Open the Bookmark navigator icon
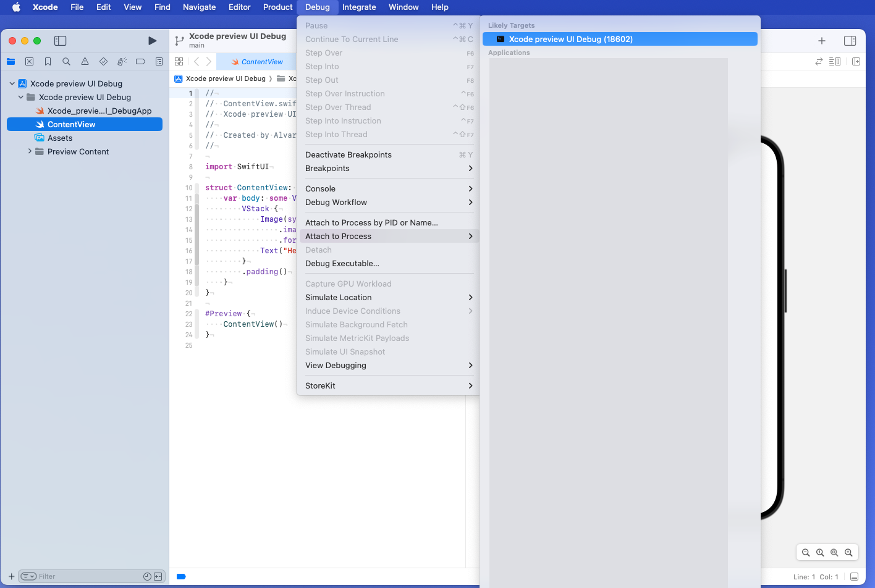Image resolution: width=875 pixels, height=588 pixels. tap(48, 62)
